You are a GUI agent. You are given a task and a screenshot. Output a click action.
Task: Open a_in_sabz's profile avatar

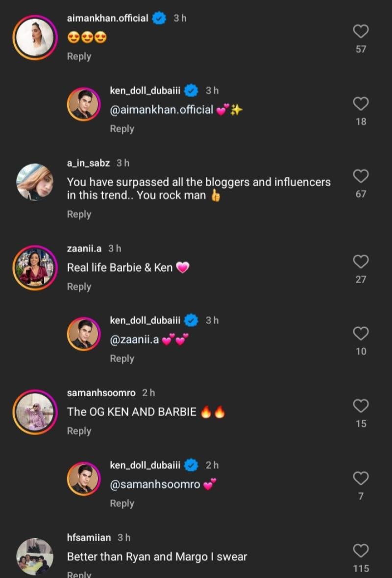tap(35, 182)
